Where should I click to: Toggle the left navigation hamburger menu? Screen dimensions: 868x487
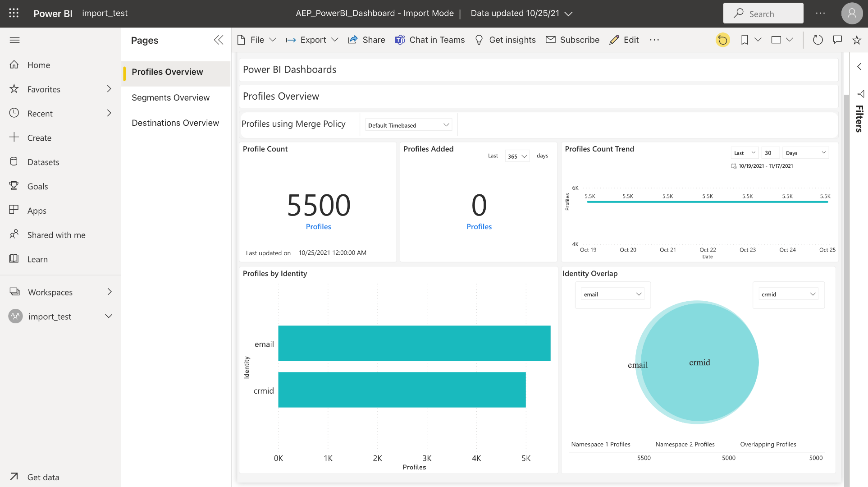14,40
